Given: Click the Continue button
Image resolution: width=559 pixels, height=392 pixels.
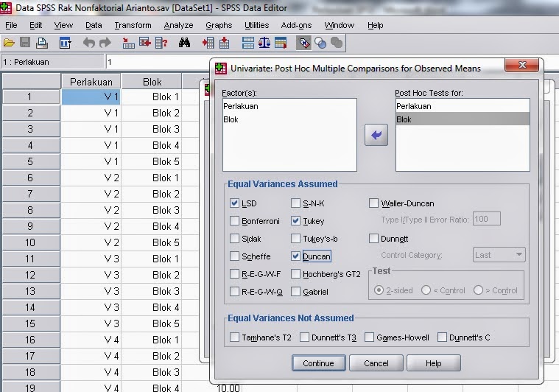Looking at the screenshot, I should pos(318,363).
